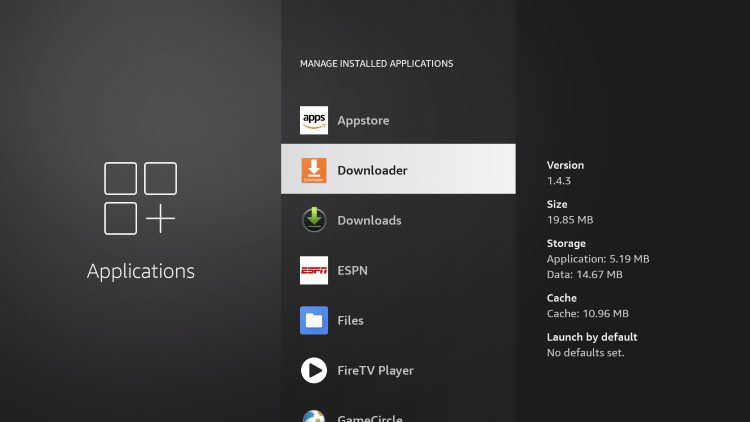Click the No defaults set text

[585, 353]
